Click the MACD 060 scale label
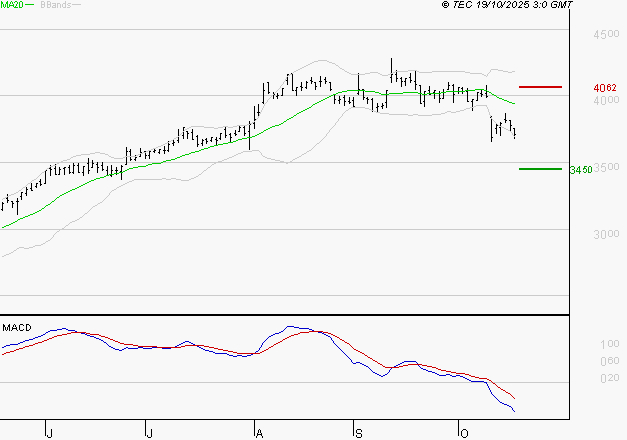This screenshot has height=440, width=627. pos(610,361)
